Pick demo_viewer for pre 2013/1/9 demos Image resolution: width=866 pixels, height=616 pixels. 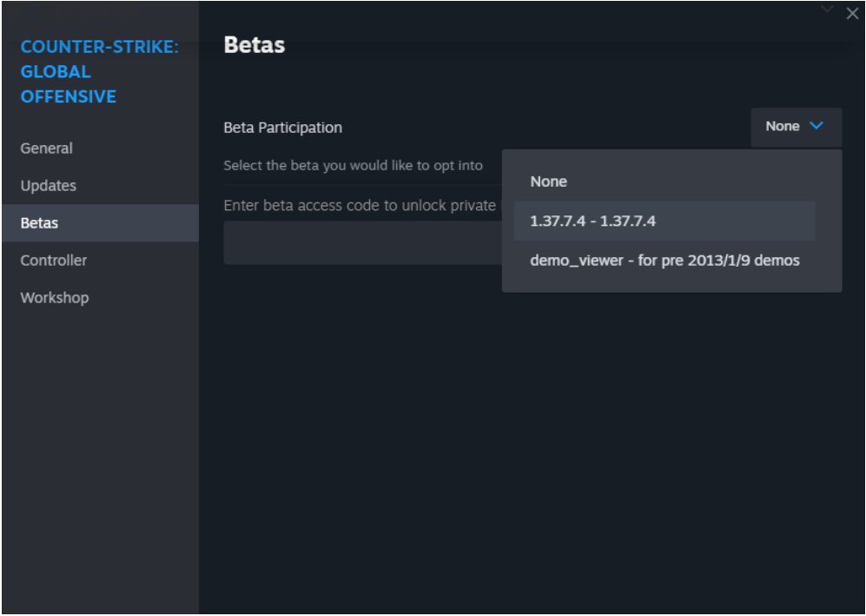[664, 261]
